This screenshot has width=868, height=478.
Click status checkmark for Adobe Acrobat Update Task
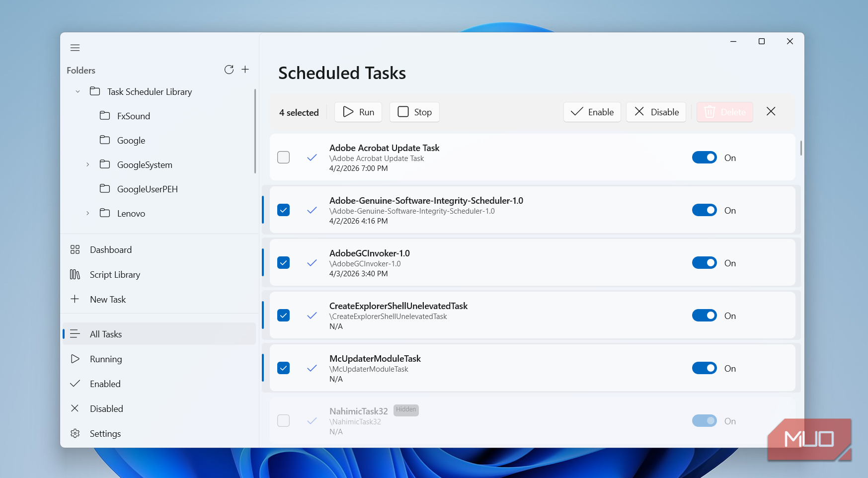312,158
